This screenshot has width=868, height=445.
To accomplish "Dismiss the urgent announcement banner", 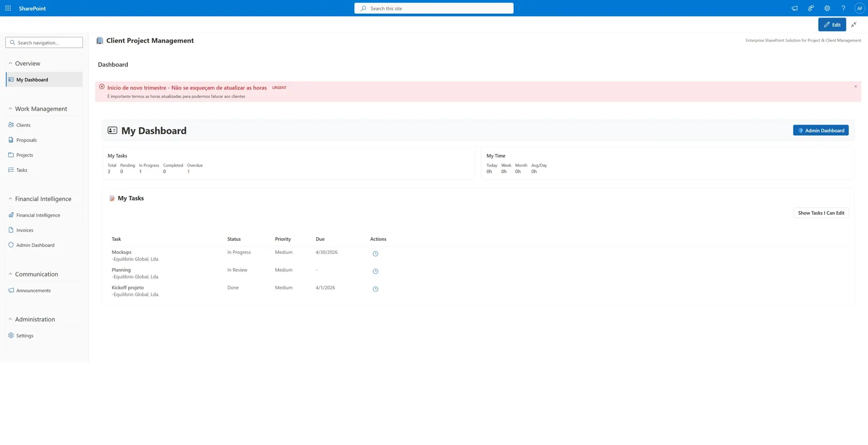I will click(x=856, y=87).
